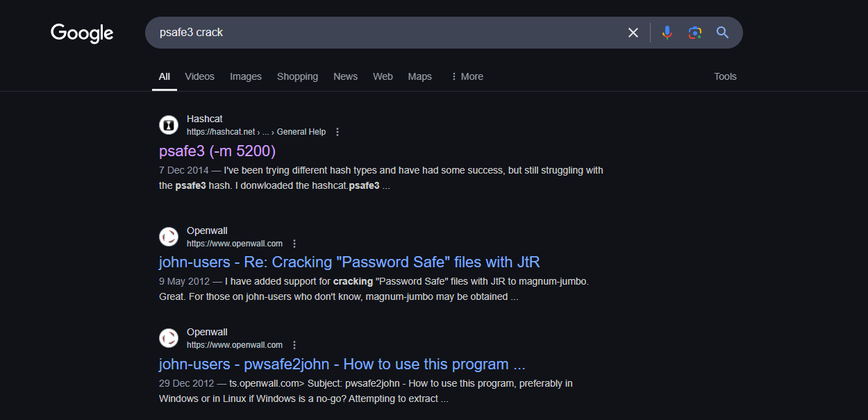Click openwall.com URL above pwsafe2john result
The width and height of the screenshot is (868, 420).
click(235, 345)
